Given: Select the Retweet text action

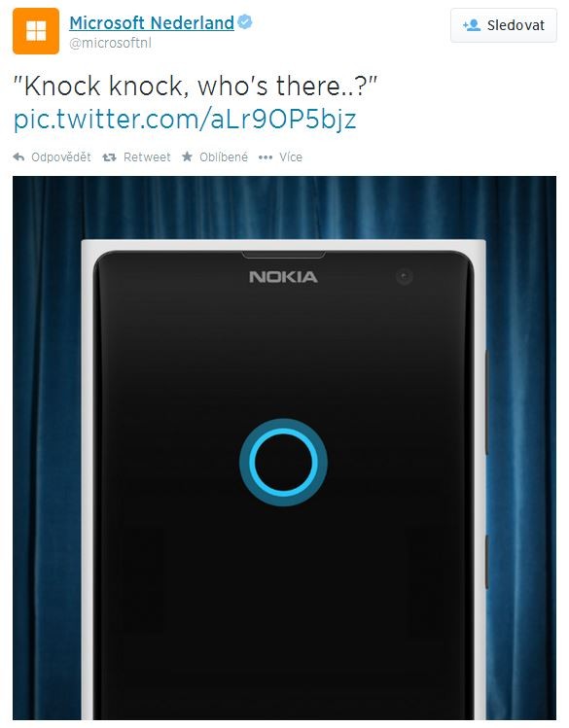Looking at the screenshot, I should coord(147,157).
